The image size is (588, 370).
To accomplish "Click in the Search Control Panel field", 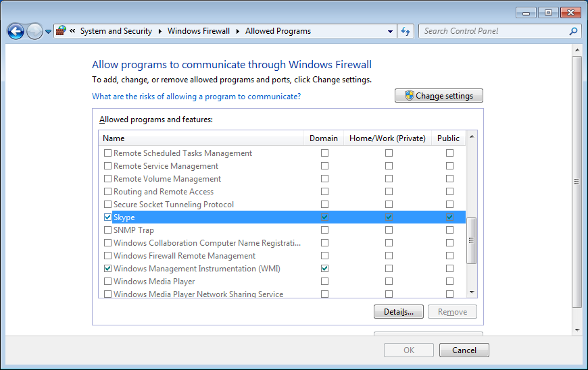I will pos(493,31).
